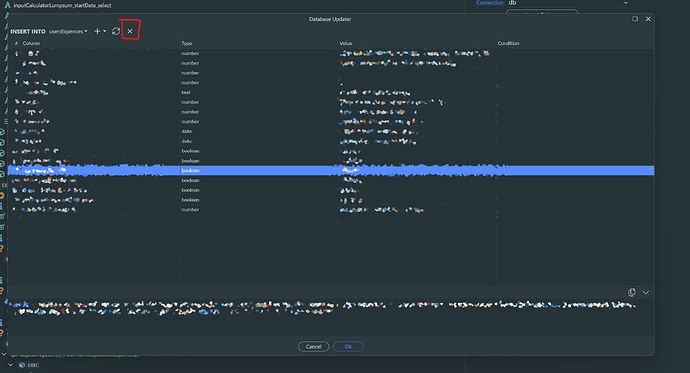
Task: Collapse the query preview with the chevron
Action: 646,293
